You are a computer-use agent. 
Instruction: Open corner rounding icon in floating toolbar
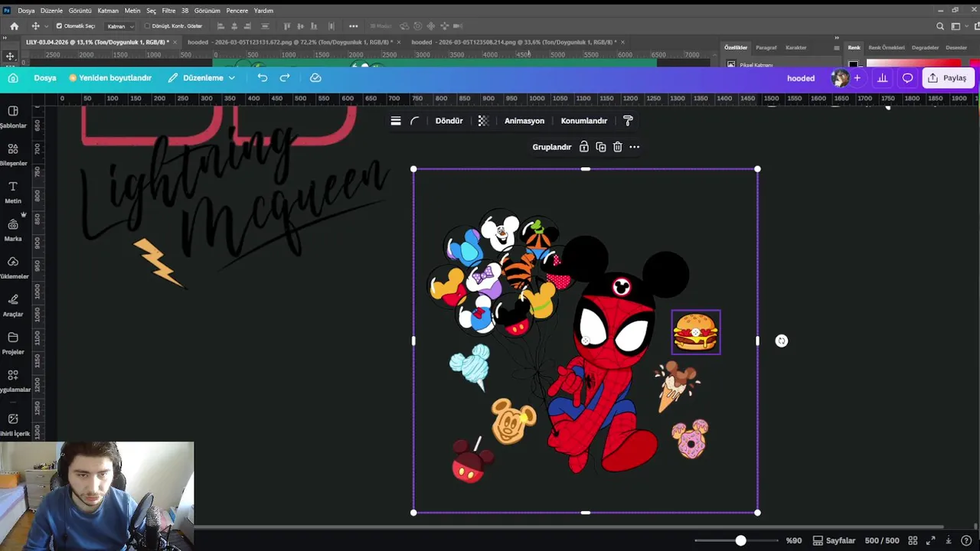(415, 121)
